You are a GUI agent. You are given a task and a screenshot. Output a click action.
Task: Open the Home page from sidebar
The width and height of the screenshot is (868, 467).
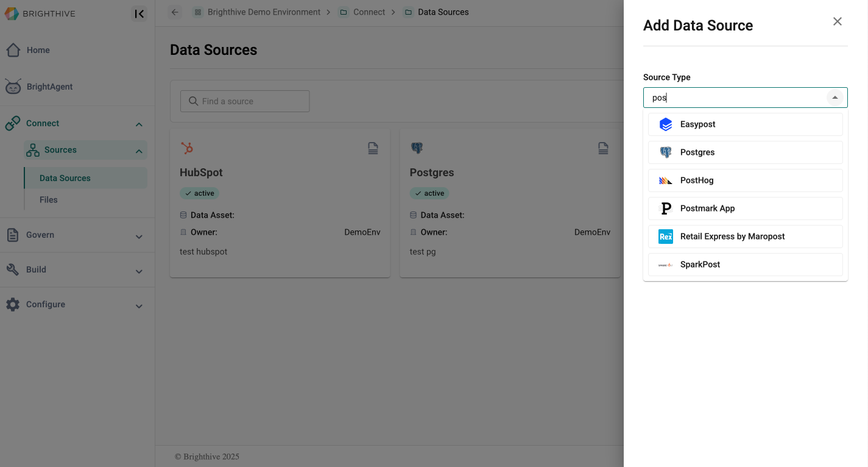pyautogui.click(x=38, y=50)
